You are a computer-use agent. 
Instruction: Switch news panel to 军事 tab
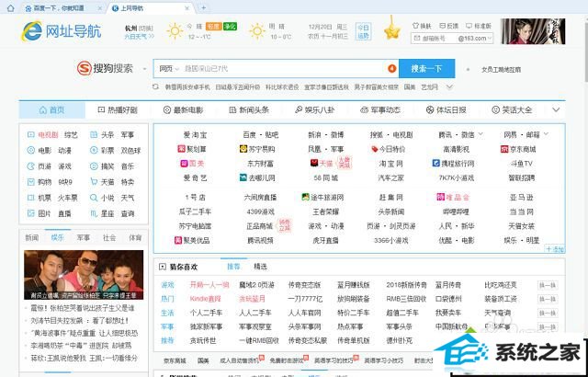tap(84, 238)
